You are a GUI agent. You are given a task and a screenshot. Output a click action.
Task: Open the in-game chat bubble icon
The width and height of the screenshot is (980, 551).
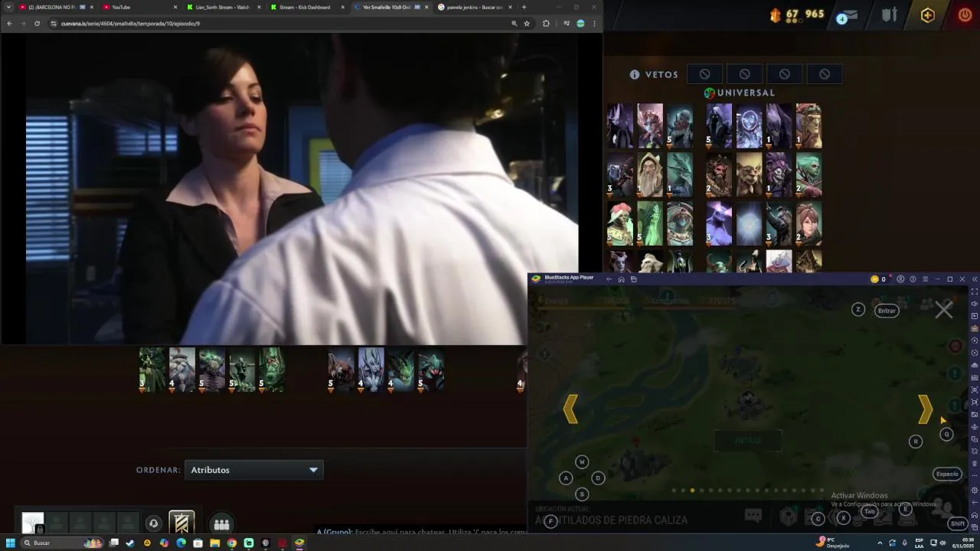753,516
